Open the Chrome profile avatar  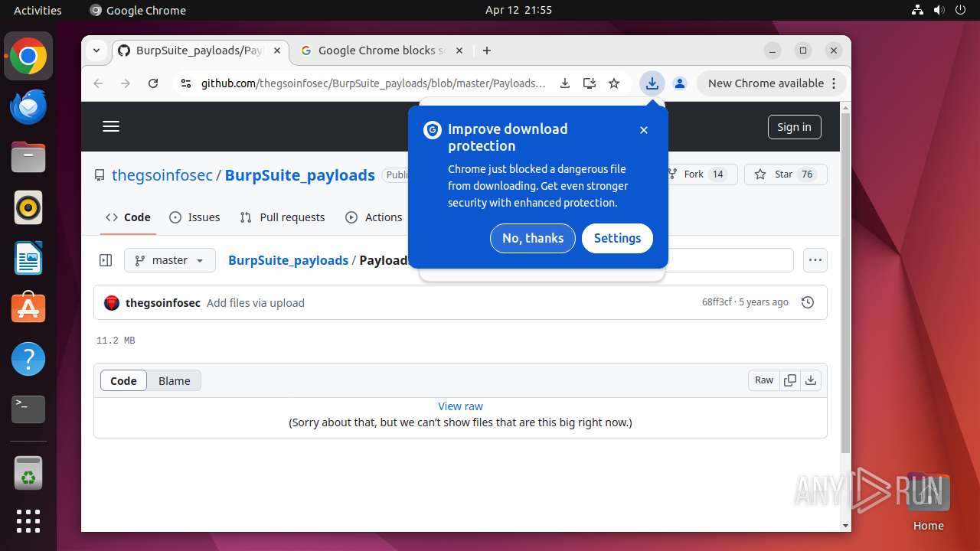tap(679, 83)
